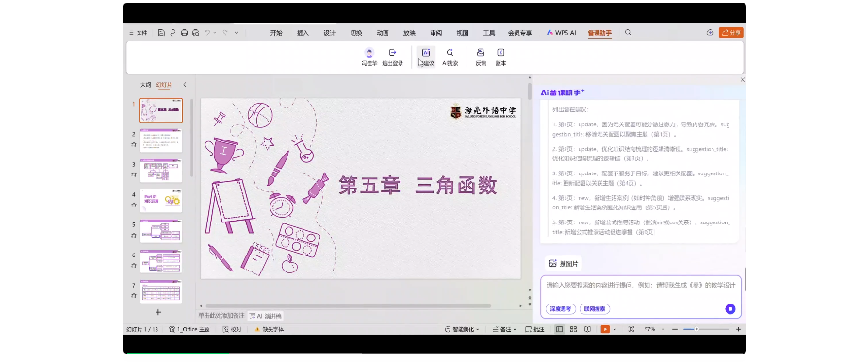Expand the 智能美化 dropdown in status bar

[x=463, y=329]
